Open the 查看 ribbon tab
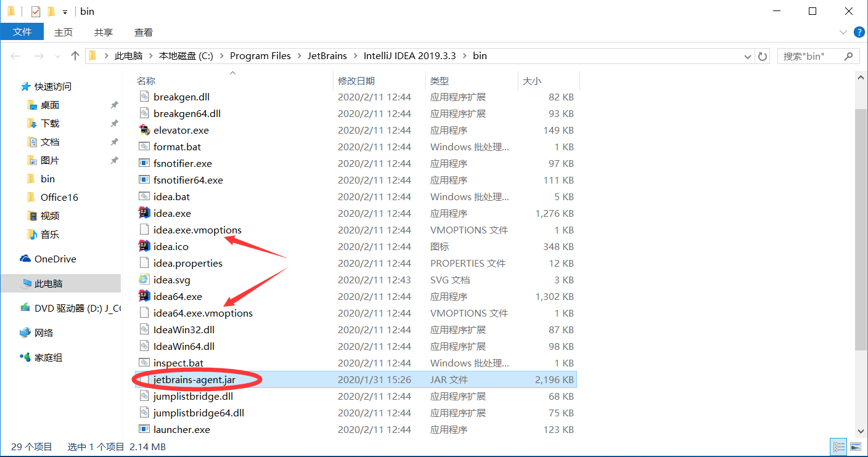The image size is (868, 457). point(144,32)
